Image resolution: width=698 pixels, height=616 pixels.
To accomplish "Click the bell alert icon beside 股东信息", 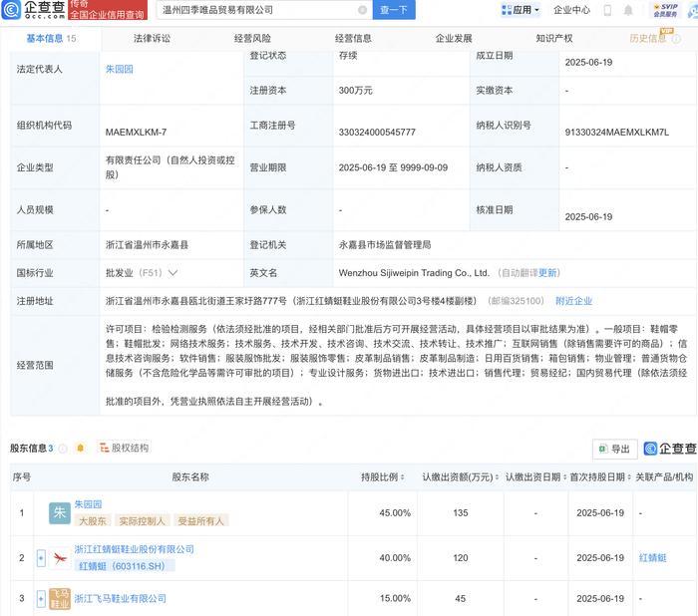I will [x=80, y=448].
